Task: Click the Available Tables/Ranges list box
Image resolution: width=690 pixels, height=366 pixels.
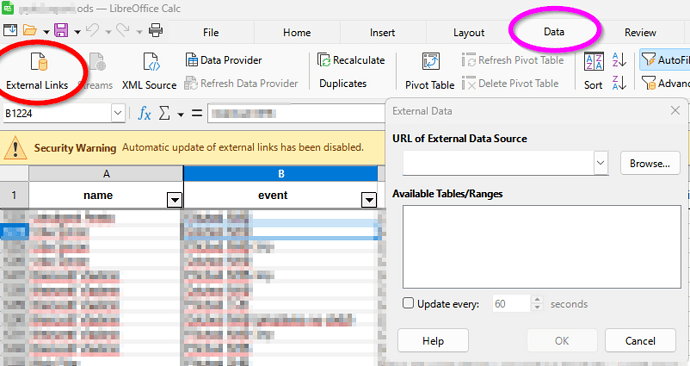Action: click(x=542, y=247)
